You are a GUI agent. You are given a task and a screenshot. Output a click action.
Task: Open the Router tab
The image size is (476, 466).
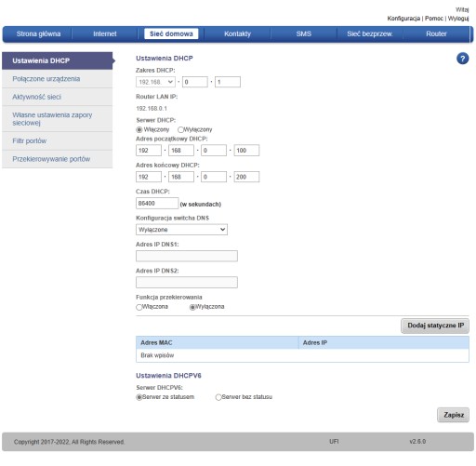pyautogui.click(x=436, y=33)
